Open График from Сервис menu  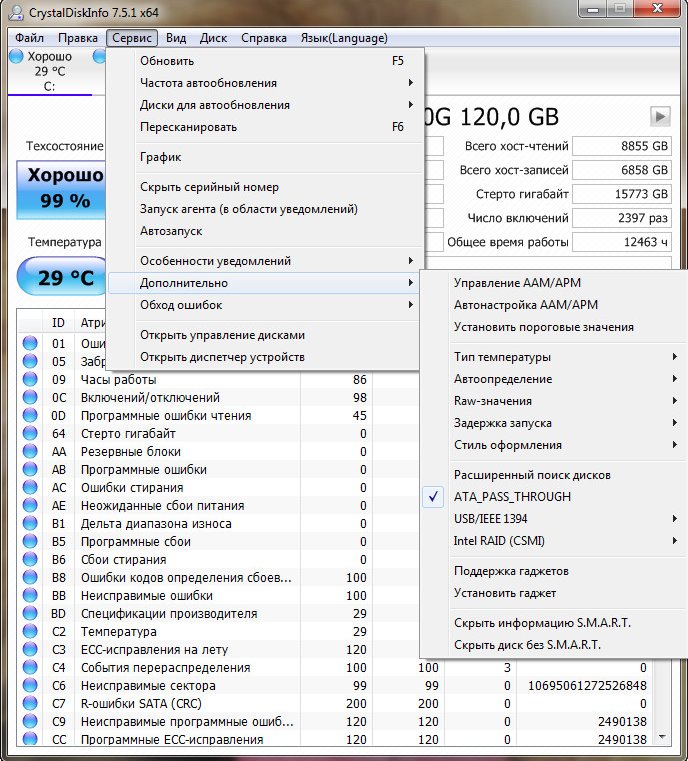click(264, 157)
